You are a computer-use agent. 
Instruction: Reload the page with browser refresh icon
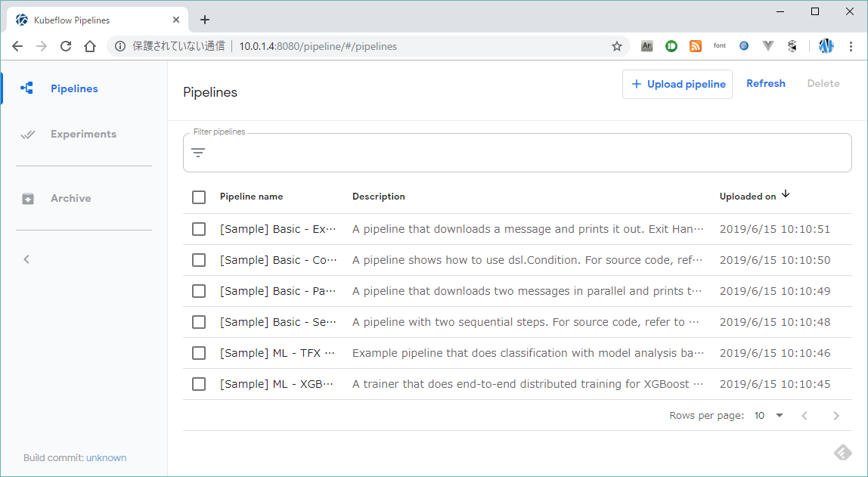[x=66, y=46]
